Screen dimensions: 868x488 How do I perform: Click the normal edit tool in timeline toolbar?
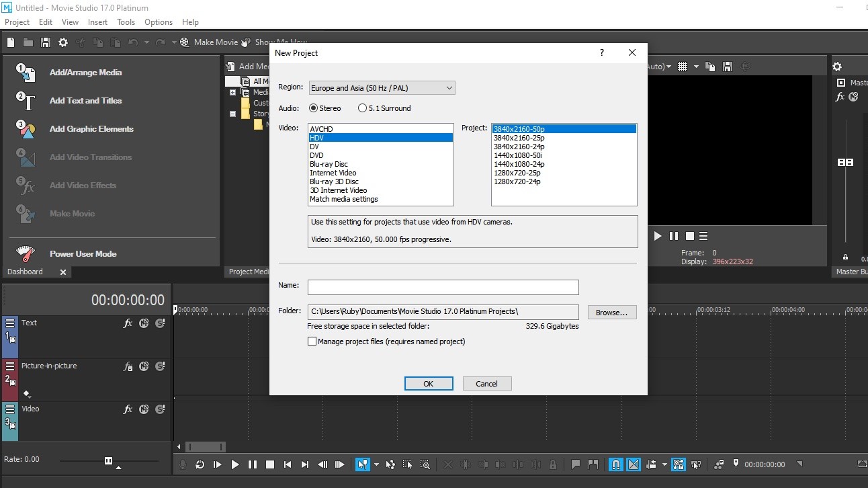[362, 464]
